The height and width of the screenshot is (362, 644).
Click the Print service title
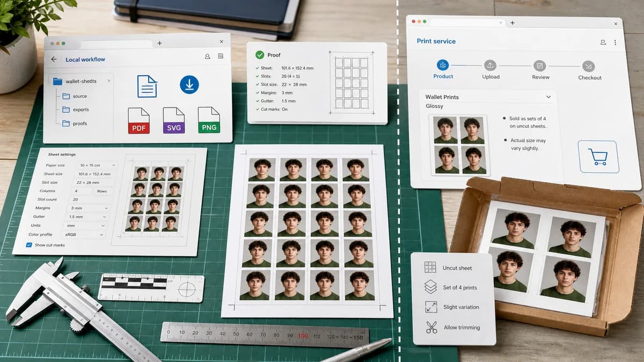(x=436, y=41)
